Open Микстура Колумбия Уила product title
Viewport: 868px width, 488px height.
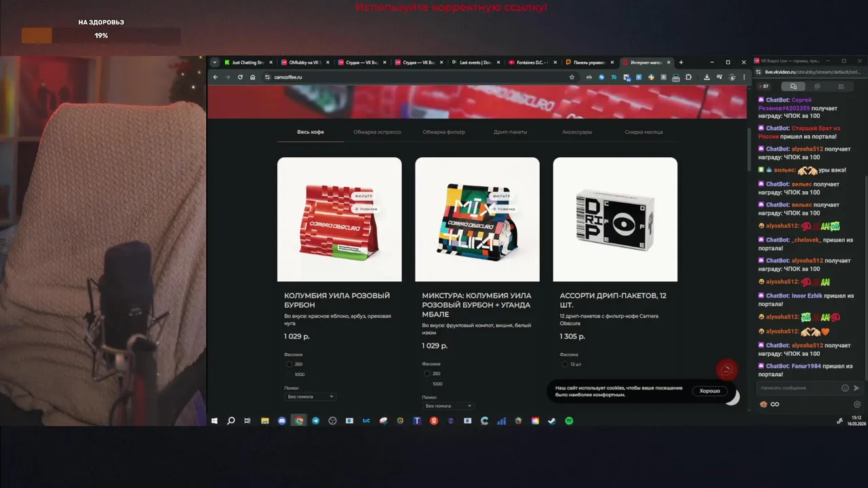tap(477, 305)
